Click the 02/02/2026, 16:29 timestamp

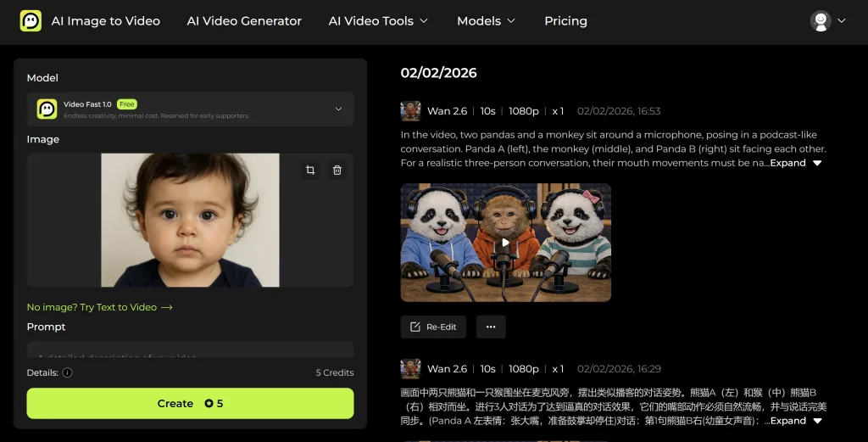point(618,369)
